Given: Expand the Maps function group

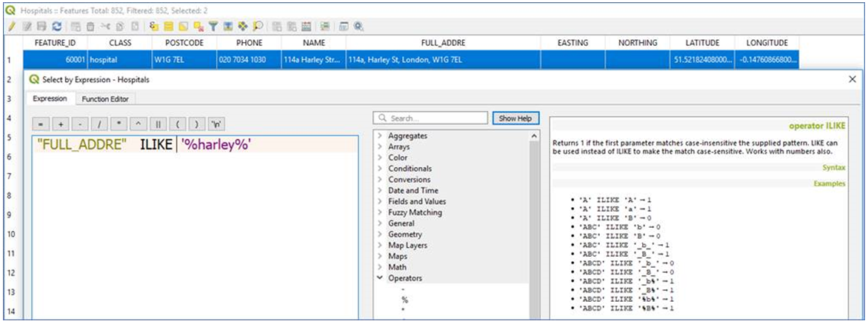Looking at the screenshot, I should (x=379, y=257).
